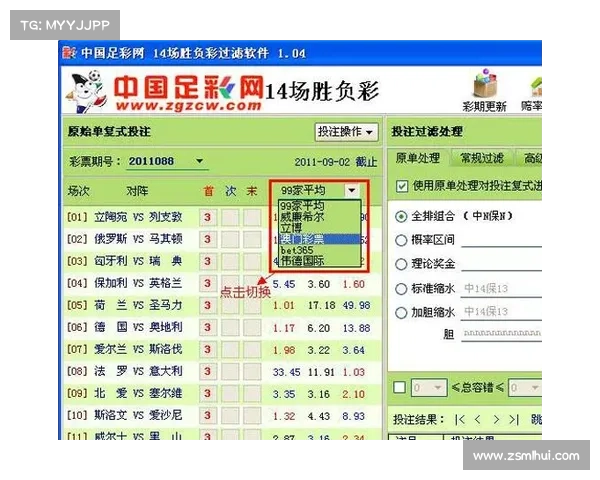Toggle 次 pick box for match 01

230,217
